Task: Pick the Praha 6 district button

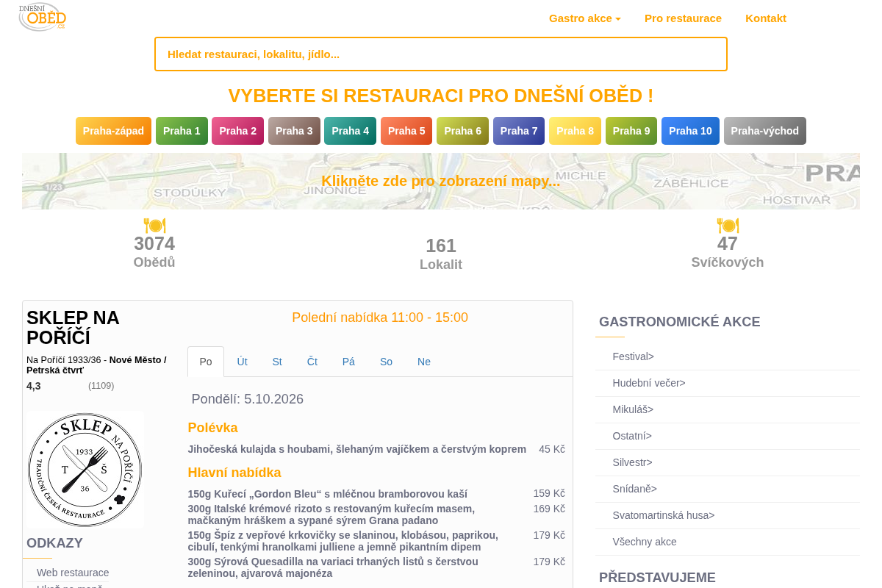Action: (x=463, y=131)
